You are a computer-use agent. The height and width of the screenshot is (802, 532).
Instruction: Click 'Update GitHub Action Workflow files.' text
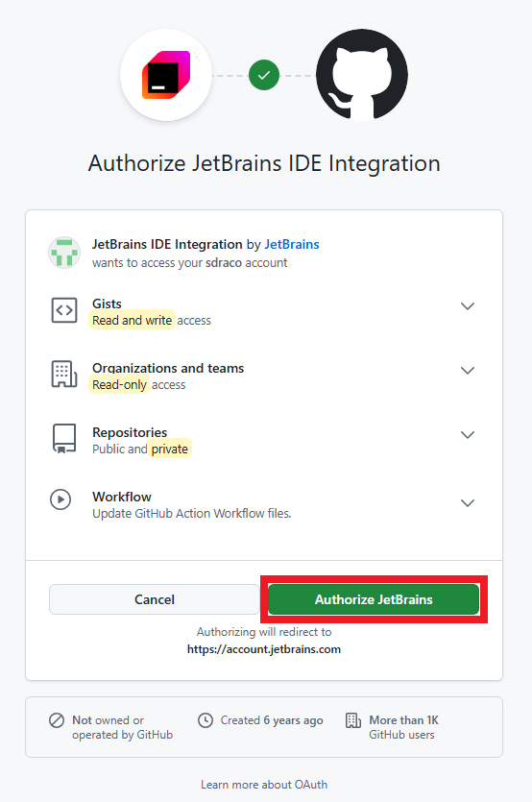pos(192,514)
